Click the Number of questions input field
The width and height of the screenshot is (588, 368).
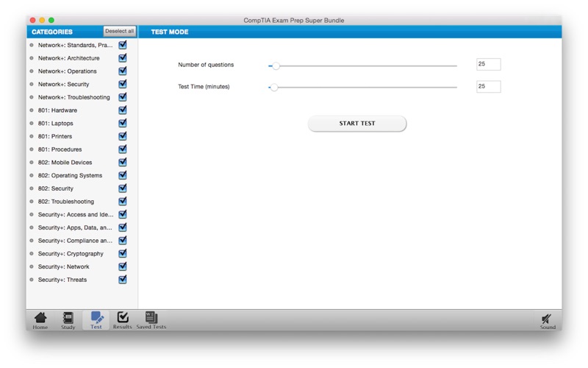(x=488, y=65)
